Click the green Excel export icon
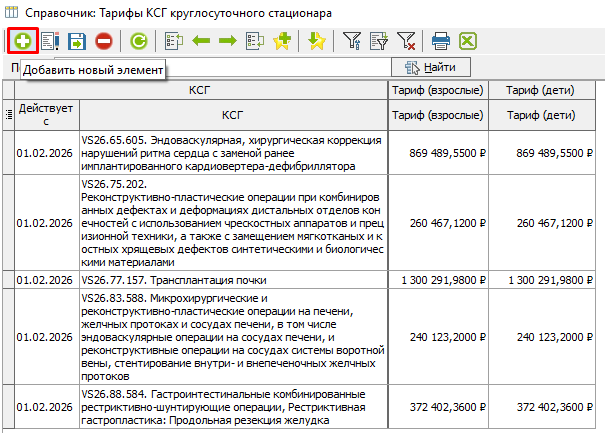 point(468,41)
